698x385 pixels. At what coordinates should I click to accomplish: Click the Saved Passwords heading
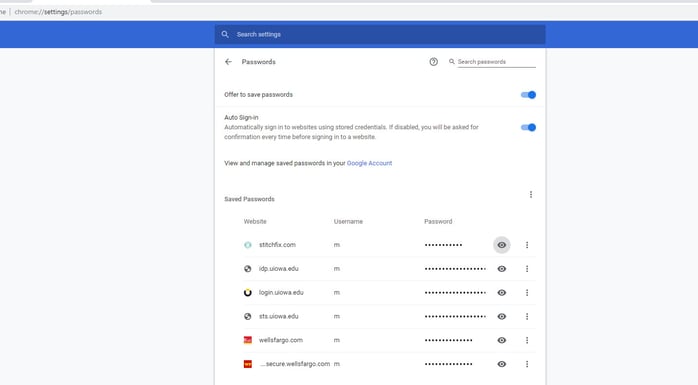click(249, 199)
